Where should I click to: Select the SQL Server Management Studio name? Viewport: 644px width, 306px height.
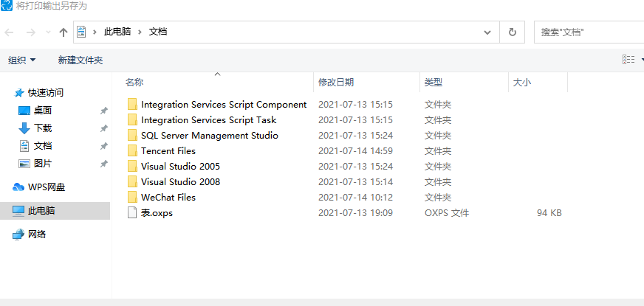(x=210, y=136)
